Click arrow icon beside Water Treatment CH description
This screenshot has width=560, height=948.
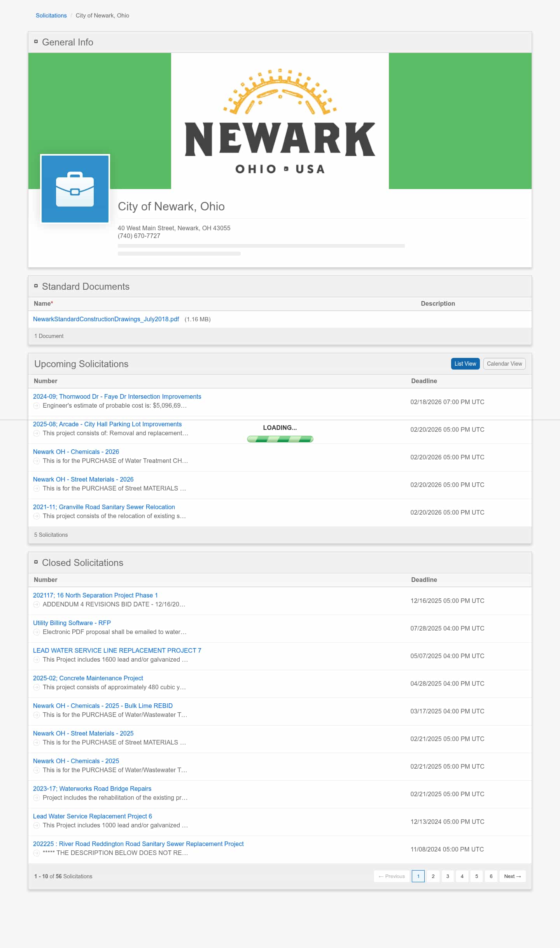tap(37, 461)
